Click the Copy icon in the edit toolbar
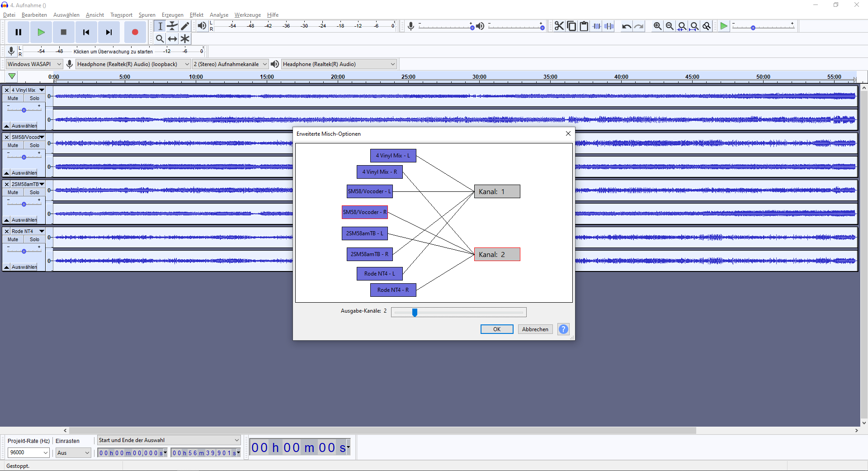This screenshot has height=471, width=868. [x=571, y=26]
